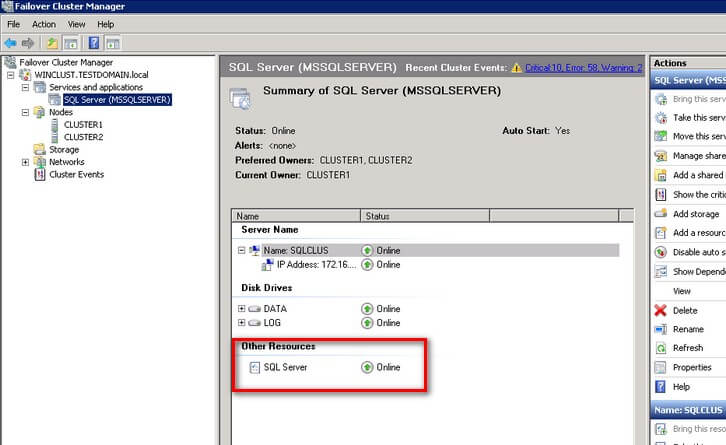Screen dimensions: 726x445
Task: Open the Action menu
Action: 44,24
